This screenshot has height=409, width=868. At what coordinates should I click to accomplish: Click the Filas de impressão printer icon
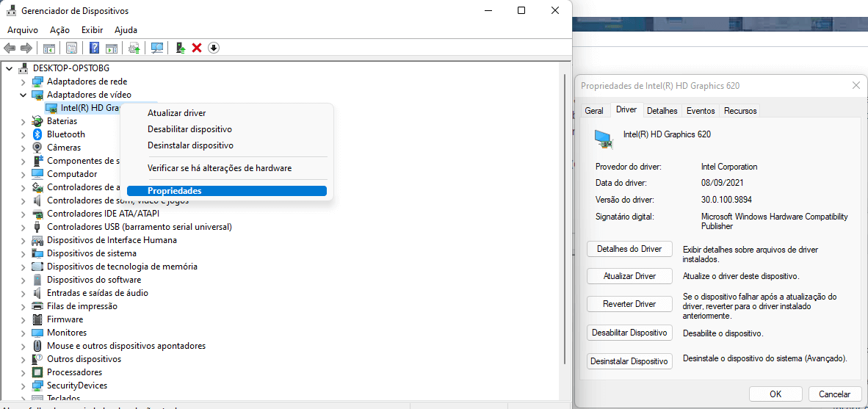point(37,307)
